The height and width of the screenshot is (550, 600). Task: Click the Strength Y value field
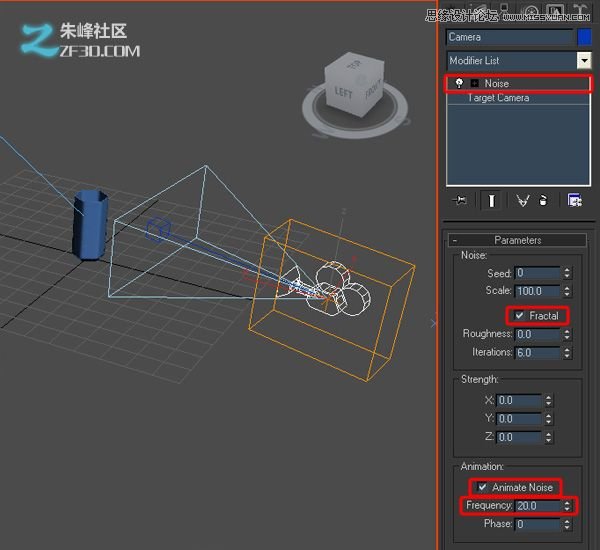[x=519, y=419]
